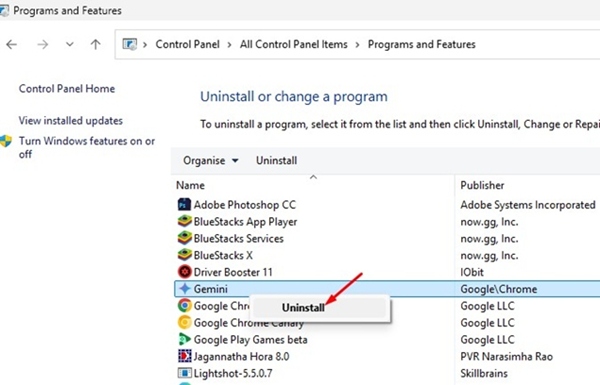
Task: Click the Back navigation arrow
Action: coord(12,45)
